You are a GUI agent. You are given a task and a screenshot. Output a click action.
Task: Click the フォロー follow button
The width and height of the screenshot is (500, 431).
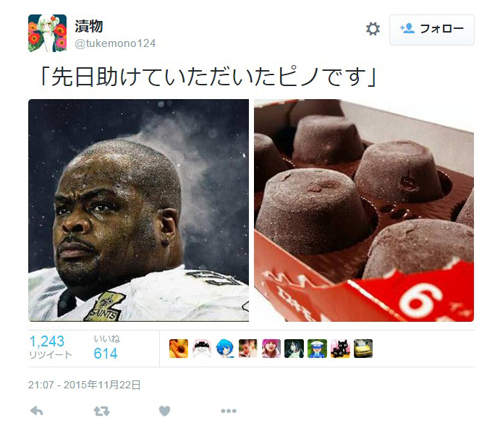(432, 29)
